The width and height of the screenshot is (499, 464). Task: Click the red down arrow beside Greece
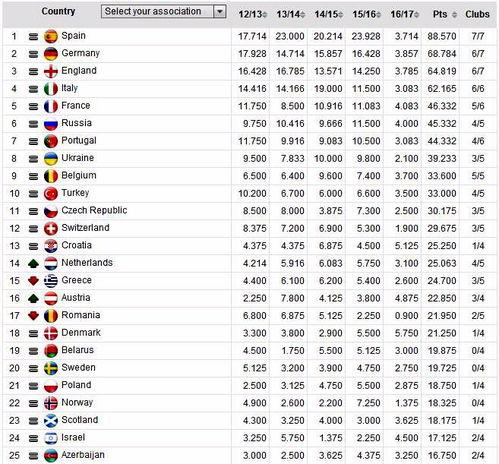point(33,281)
